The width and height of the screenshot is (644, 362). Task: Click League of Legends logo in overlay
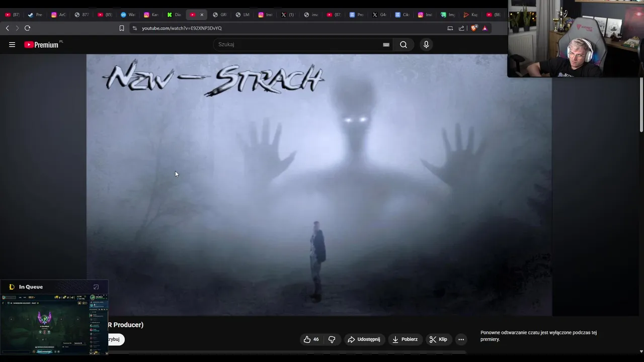tap(12, 287)
